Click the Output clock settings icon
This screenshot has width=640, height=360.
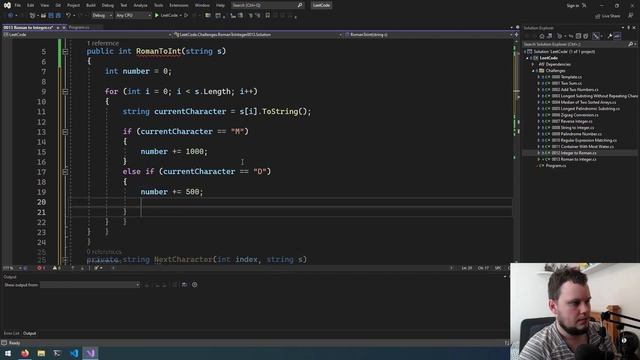tap(195, 285)
